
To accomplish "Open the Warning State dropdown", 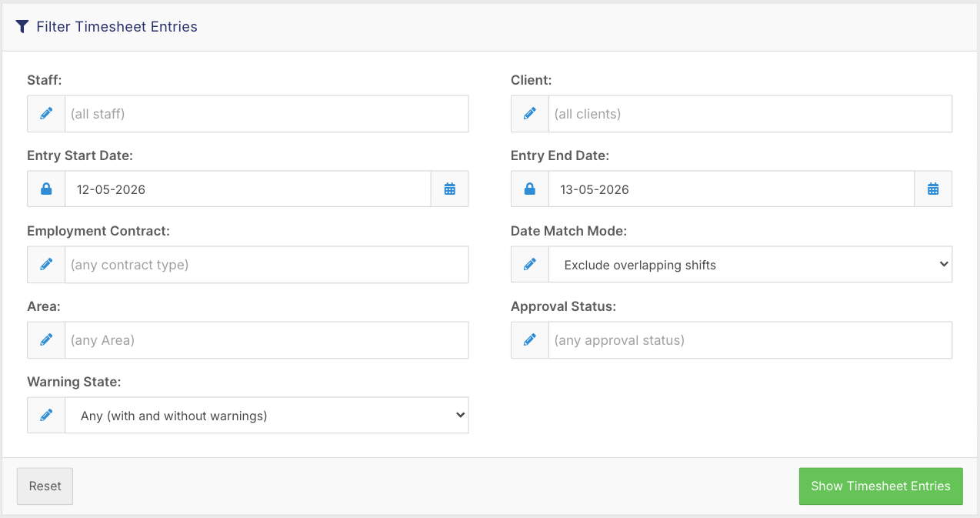I will click(267, 416).
